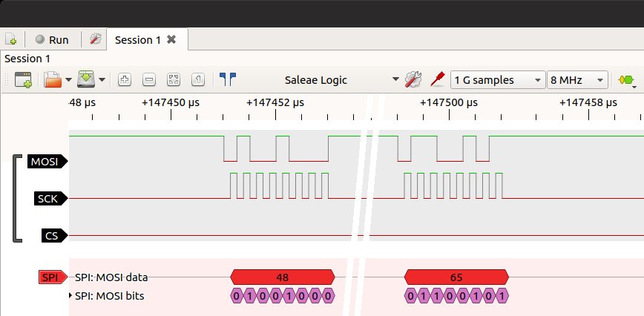Click the zoom out icon
Screen dimensions: 644x316
point(149,80)
